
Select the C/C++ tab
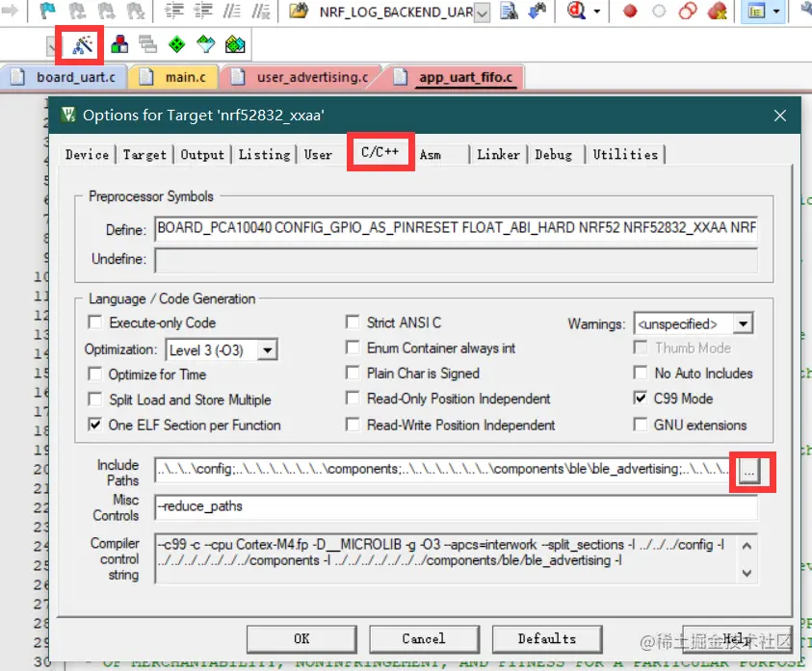pos(380,152)
